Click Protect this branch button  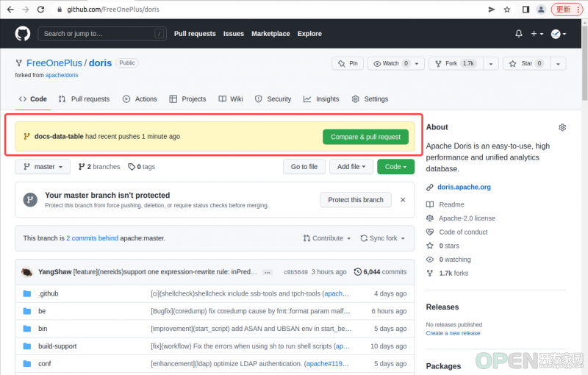(356, 200)
